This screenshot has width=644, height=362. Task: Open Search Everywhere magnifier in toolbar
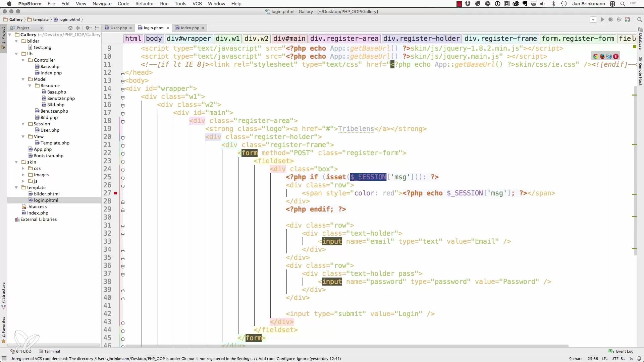639,19
